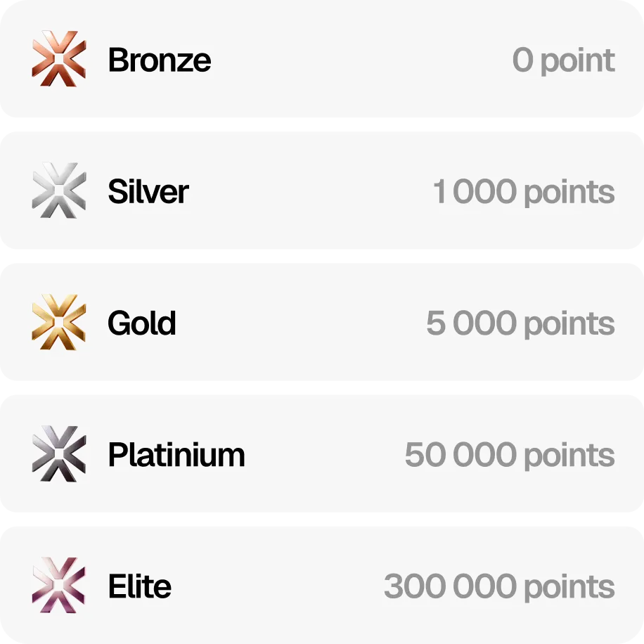Open the Gold tier card
This screenshot has width=644, height=644.
tap(322, 322)
